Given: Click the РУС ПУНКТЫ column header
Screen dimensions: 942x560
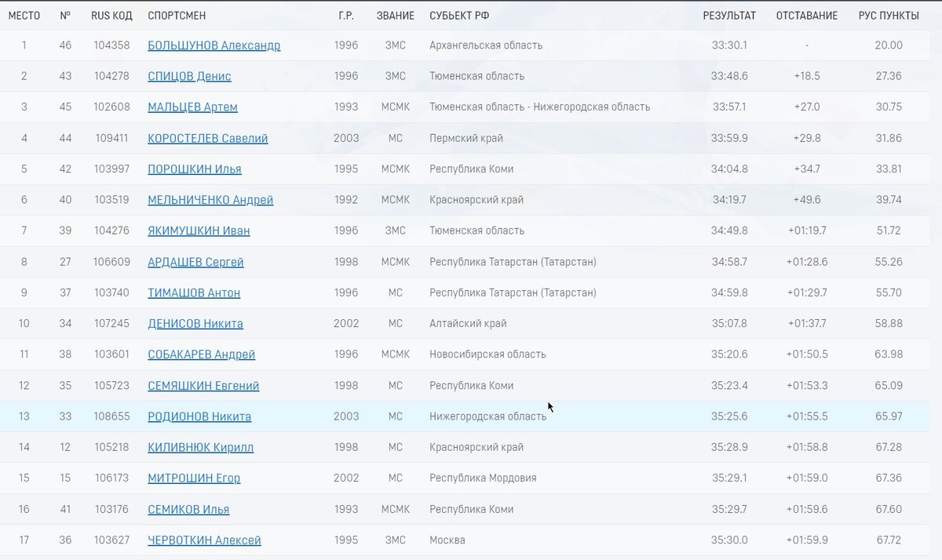Looking at the screenshot, I should tap(889, 16).
